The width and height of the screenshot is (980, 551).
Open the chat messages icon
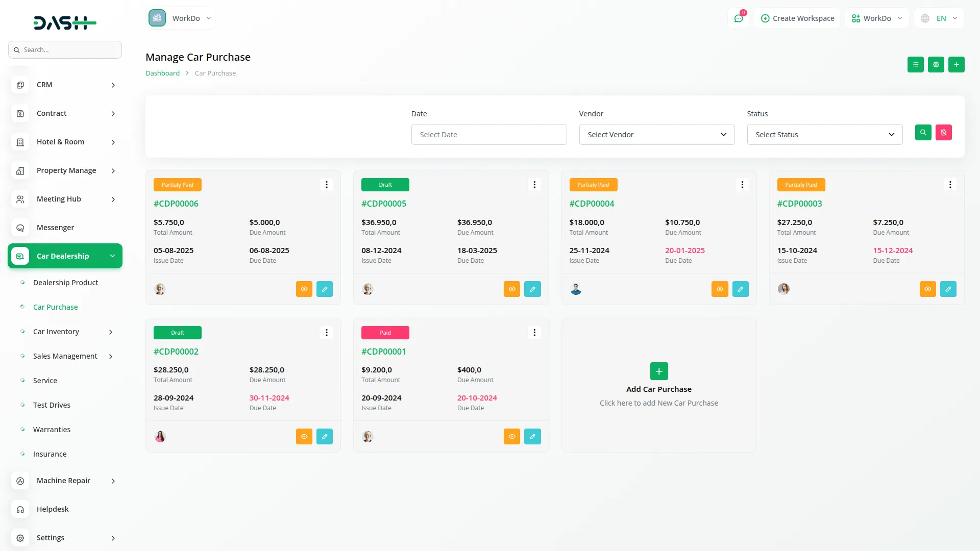tap(738, 18)
